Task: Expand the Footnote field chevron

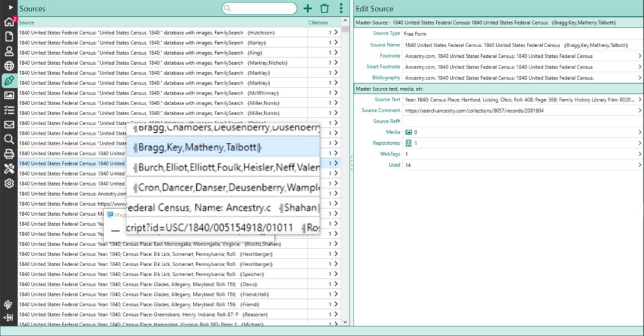Action: click(x=640, y=56)
